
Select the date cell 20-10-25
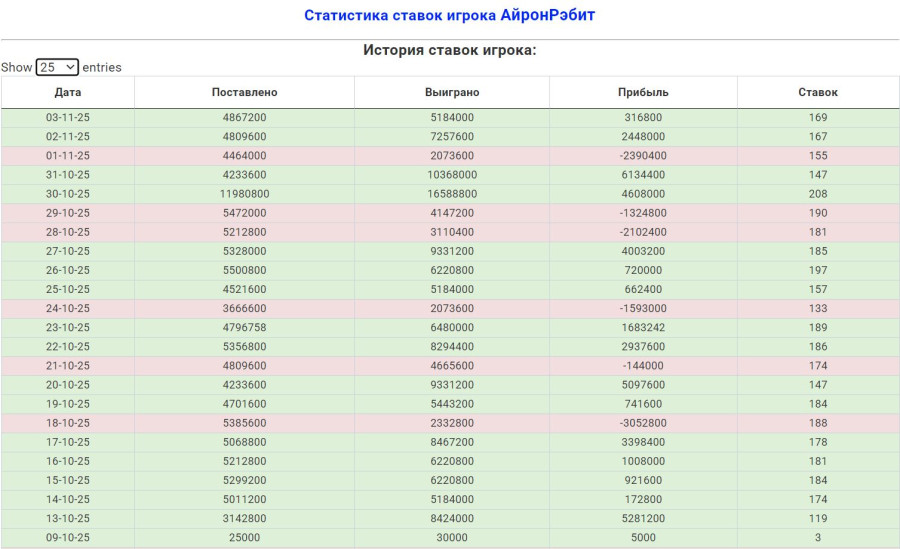(68, 385)
